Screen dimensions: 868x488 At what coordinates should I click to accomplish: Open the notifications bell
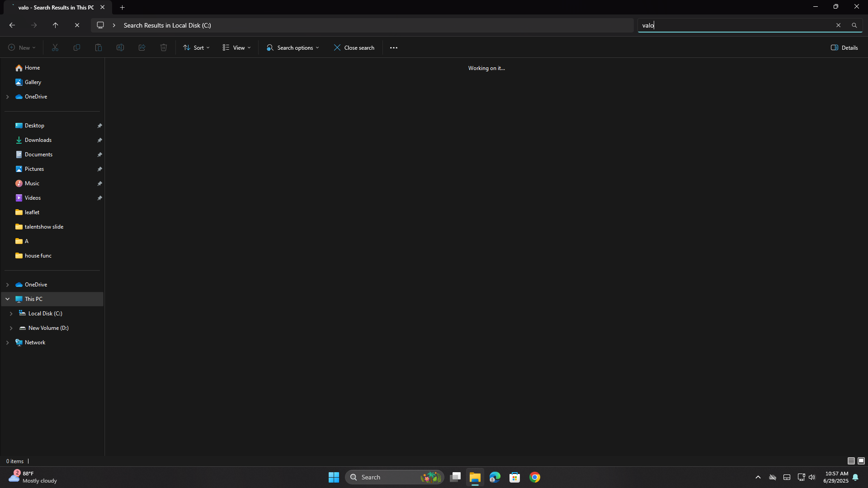pyautogui.click(x=855, y=477)
